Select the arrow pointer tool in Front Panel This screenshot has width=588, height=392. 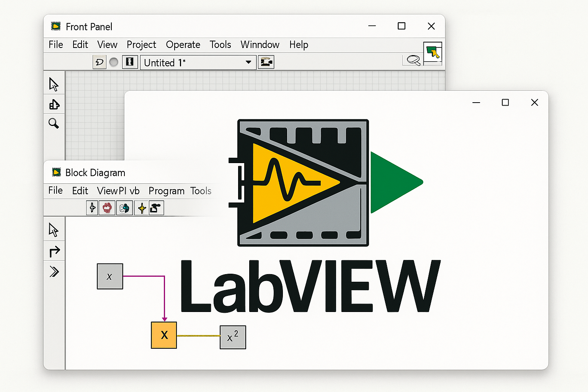coord(54,85)
